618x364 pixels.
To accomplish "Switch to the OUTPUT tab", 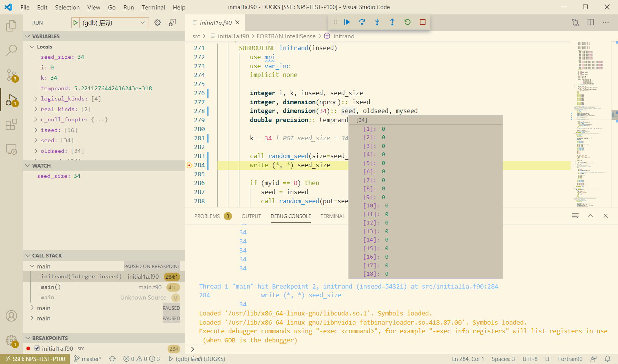I will (251, 216).
